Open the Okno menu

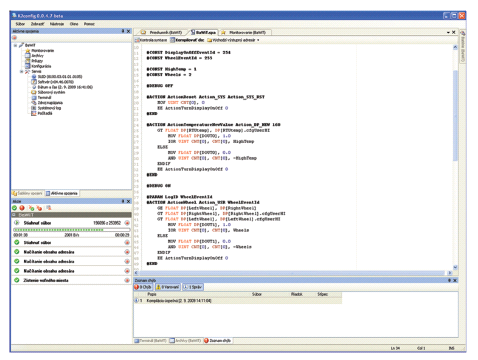pyautogui.click(x=74, y=24)
